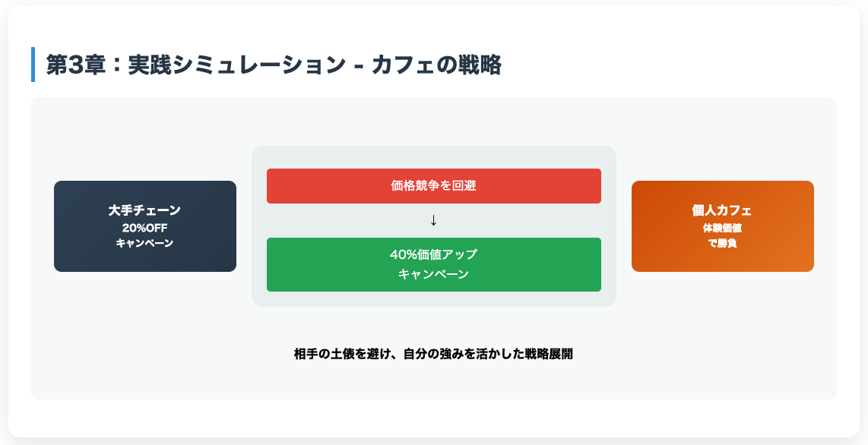Select the red 価格競争を回避 bar

point(433,186)
